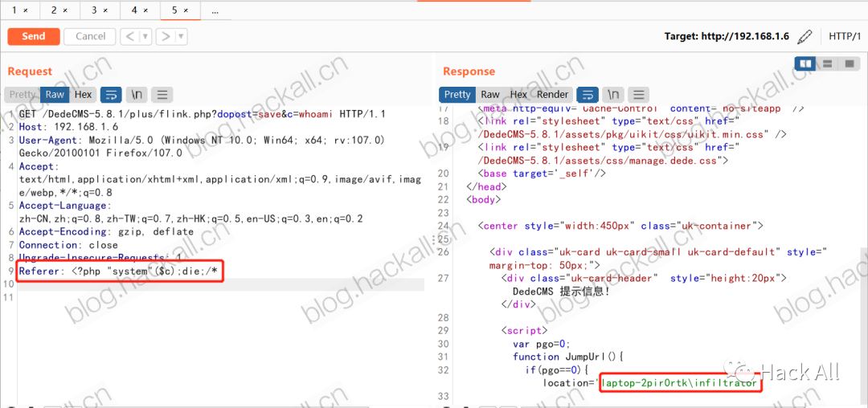
Task: Open the forward history dropdown arrow
Action: point(182,37)
